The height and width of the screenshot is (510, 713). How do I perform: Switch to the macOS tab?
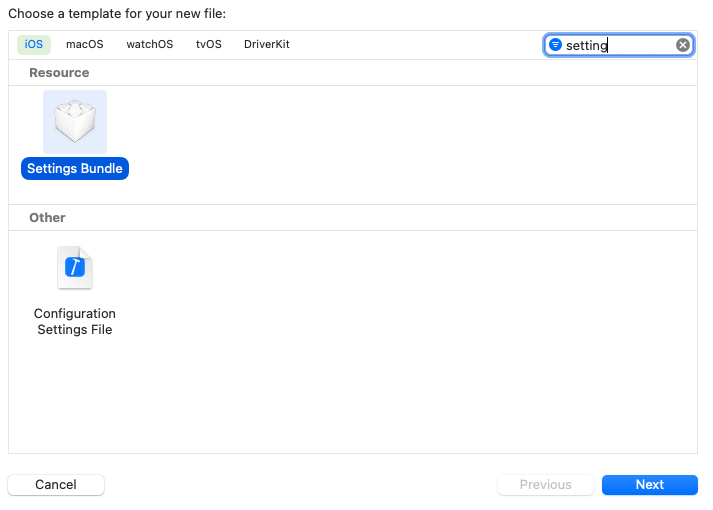pos(85,45)
